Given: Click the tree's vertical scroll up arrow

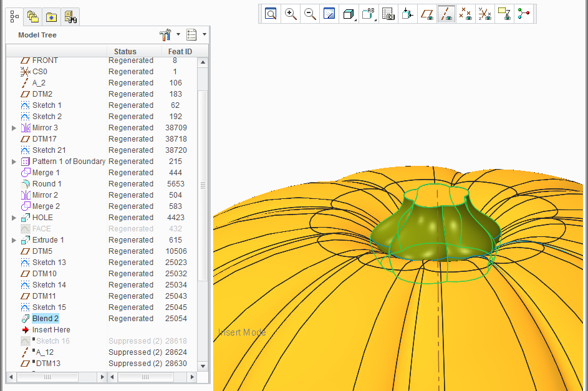Looking at the screenshot, I should pyautogui.click(x=203, y=62).
